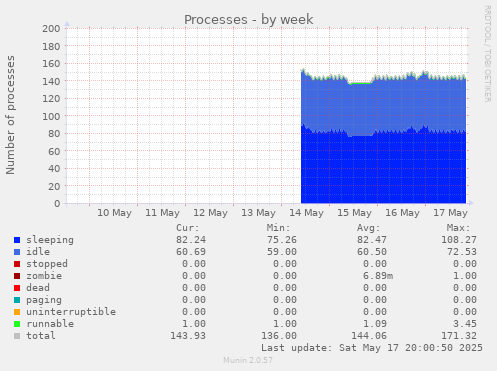
Task: Click the '15 May' x-axis label
Action: point(354,213)
